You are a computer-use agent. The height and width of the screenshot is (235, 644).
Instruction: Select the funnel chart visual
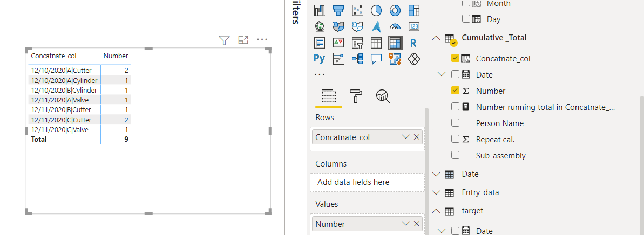[x=338, y=10]
